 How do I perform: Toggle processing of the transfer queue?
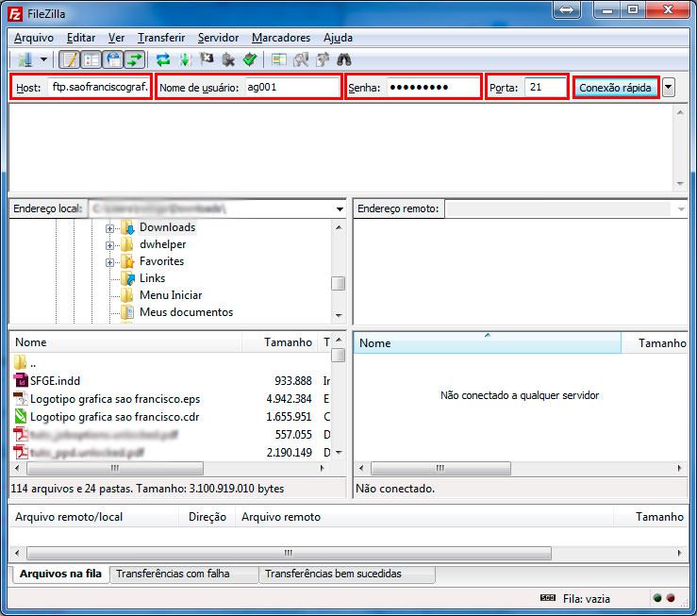185,59
